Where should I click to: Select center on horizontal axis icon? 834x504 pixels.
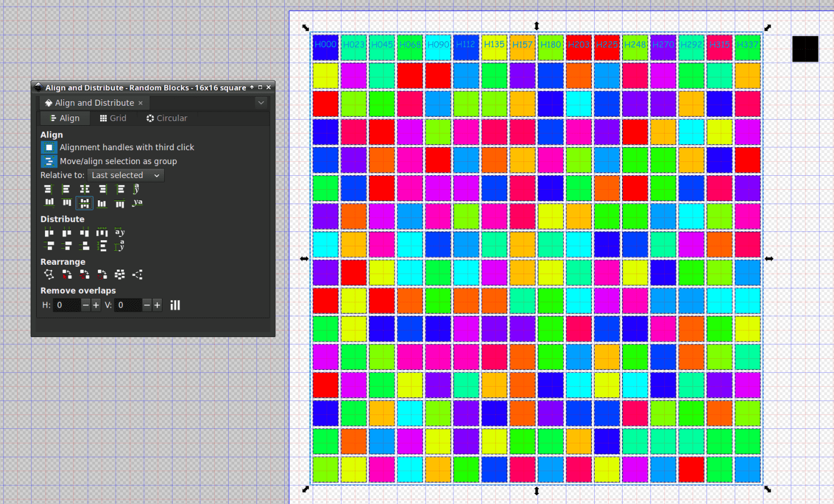(x=85, y=202)
